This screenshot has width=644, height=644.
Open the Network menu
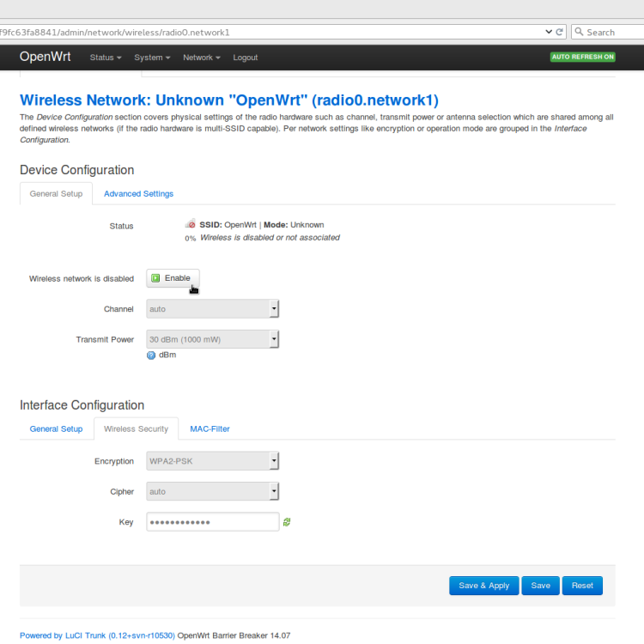click(x=201, y=58)
